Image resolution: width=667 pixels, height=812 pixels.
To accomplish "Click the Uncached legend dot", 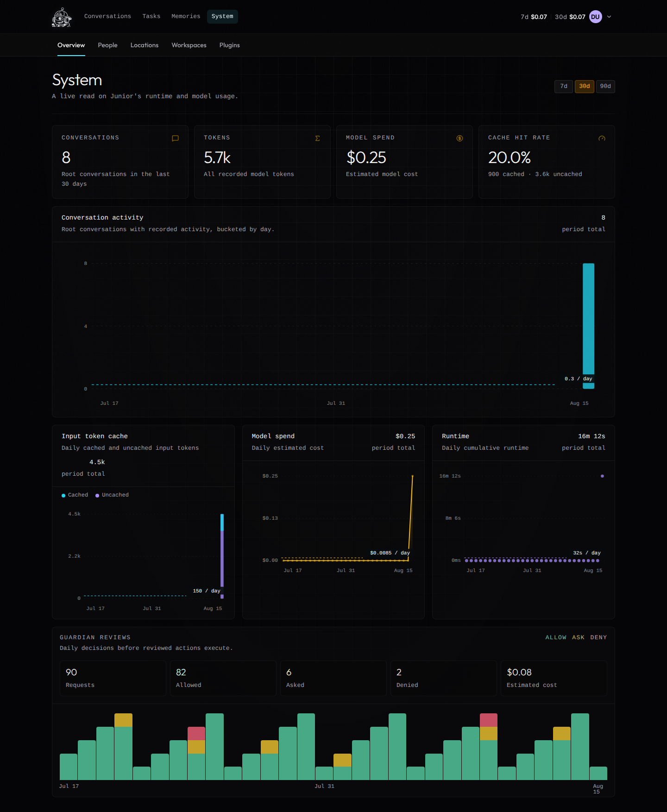I will pyautogui.click(x=97, y=496).
